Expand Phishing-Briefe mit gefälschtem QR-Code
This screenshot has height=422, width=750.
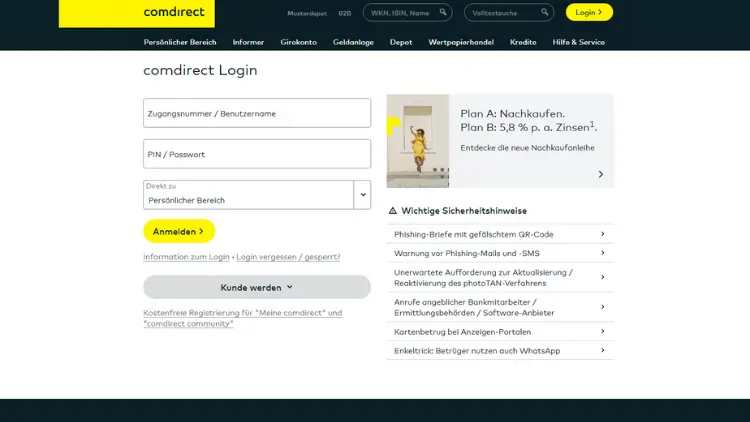500,234
